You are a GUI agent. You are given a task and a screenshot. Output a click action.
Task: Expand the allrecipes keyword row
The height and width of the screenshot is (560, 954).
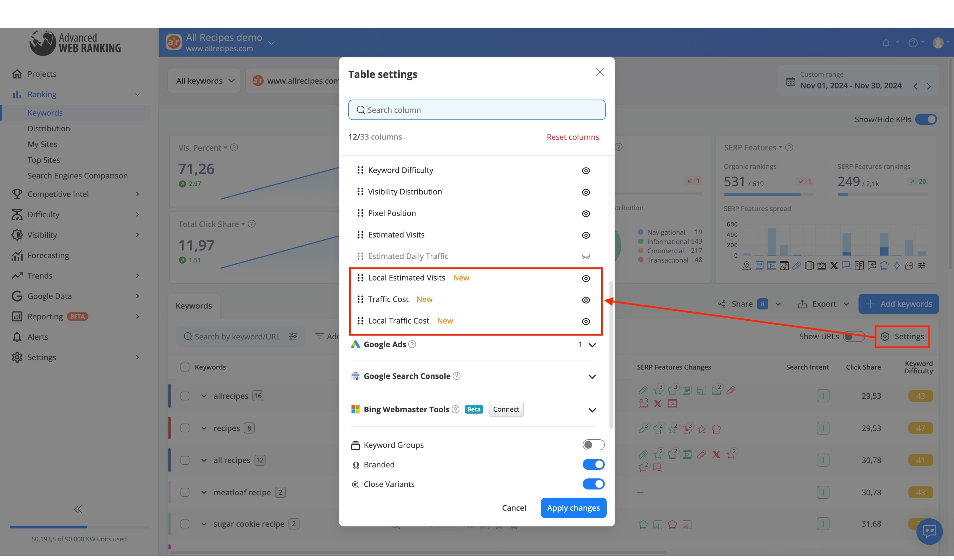point(204,396)
